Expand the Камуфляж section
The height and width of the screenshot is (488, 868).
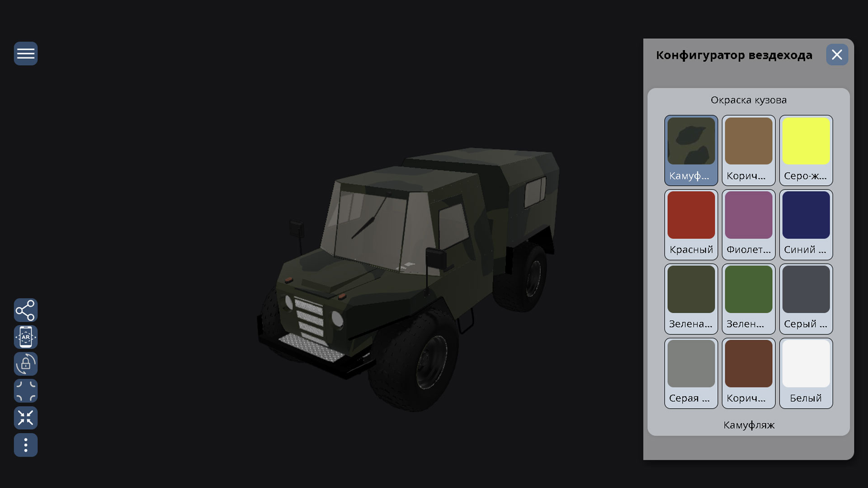coord(749,425)
